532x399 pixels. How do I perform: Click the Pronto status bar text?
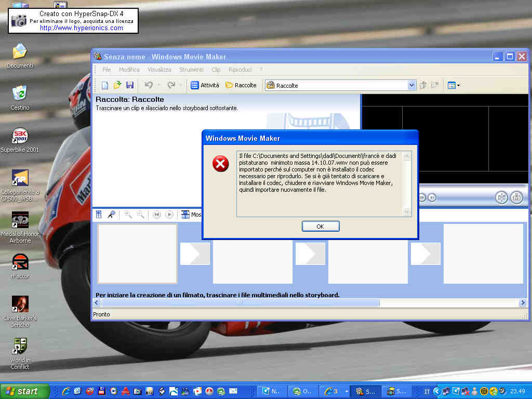pos(101,314)
